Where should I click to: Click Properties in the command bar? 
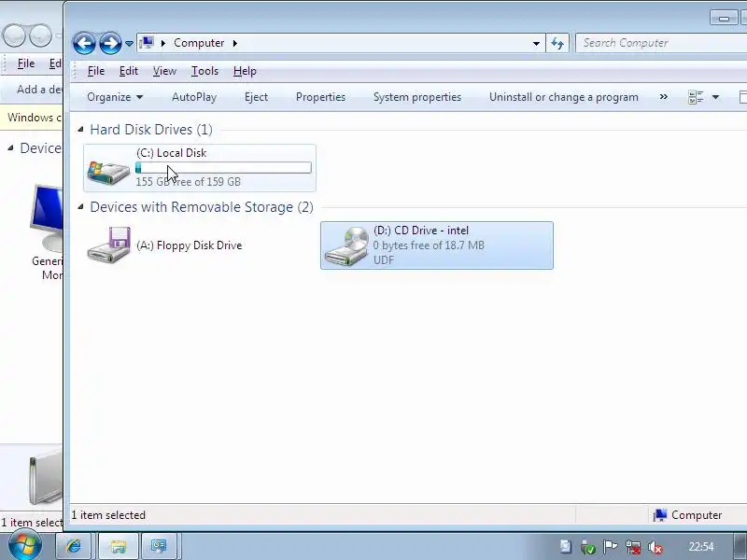[x=320, y=97]
